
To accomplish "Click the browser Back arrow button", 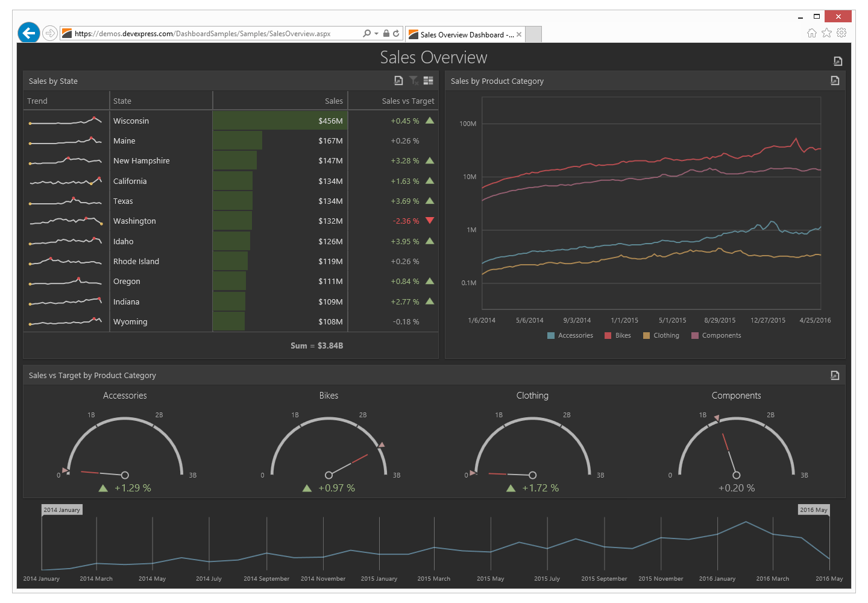I will [x=29, y=33].
